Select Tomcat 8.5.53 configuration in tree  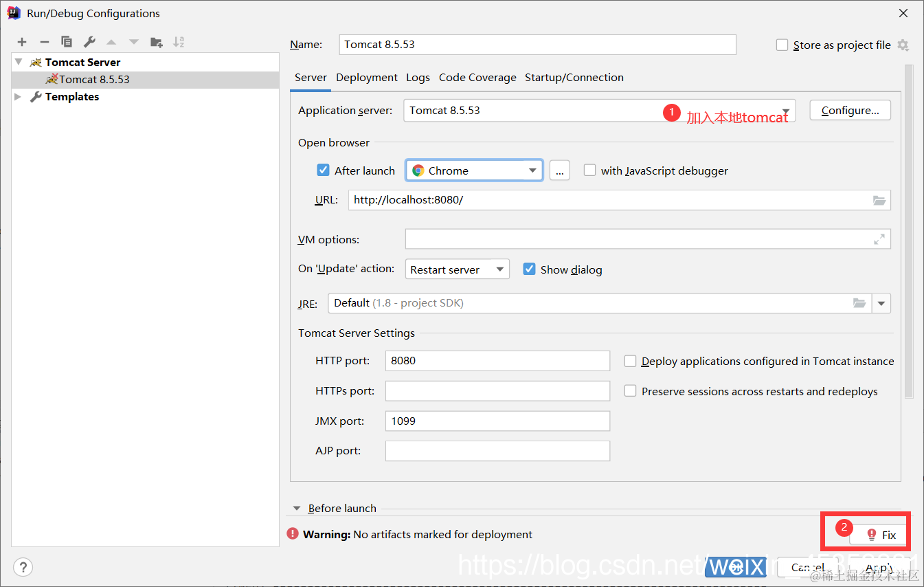pyautogui.click(x=145, y=79)
